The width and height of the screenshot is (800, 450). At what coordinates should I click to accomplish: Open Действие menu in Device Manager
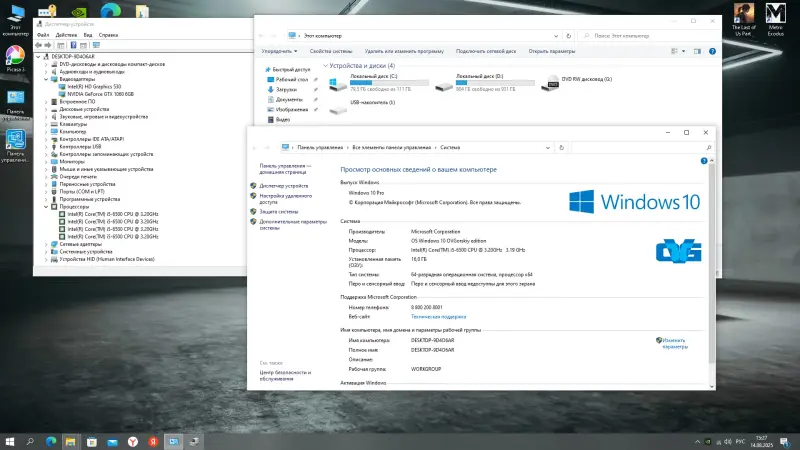click(x=66, y=35)
